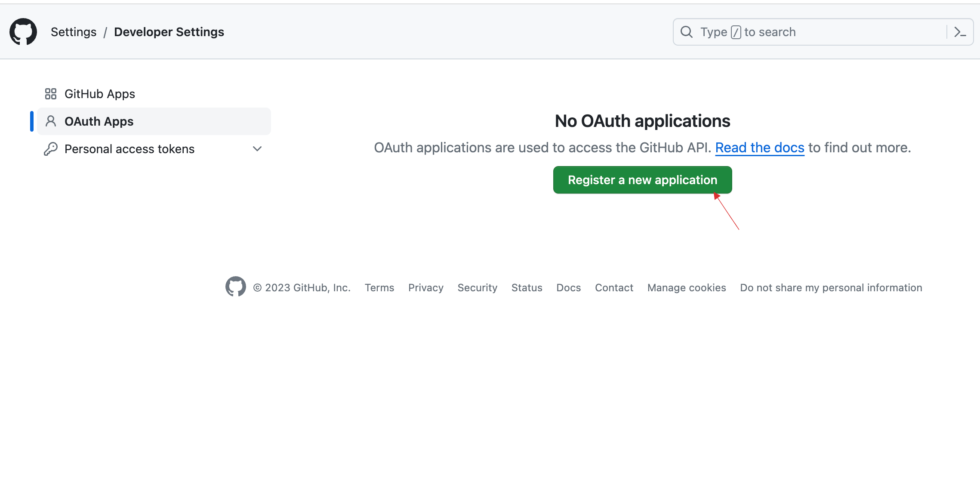The width and height of the screenshot is (980, 481).
Task: Focus the Type / to search field
Action: (823, 32)
